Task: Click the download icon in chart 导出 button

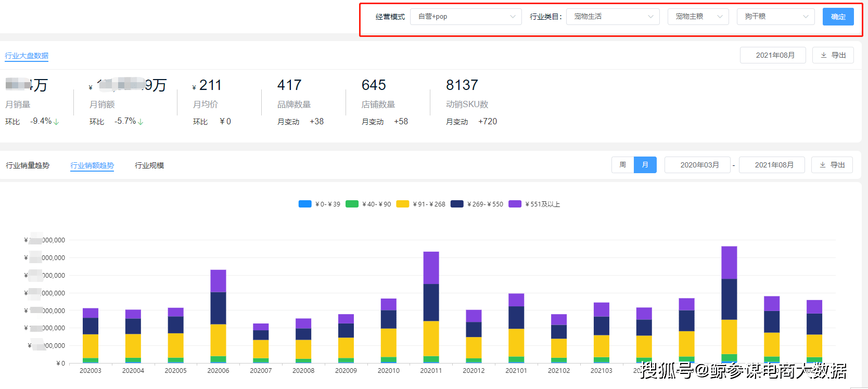Action: (x=823, y=165)
